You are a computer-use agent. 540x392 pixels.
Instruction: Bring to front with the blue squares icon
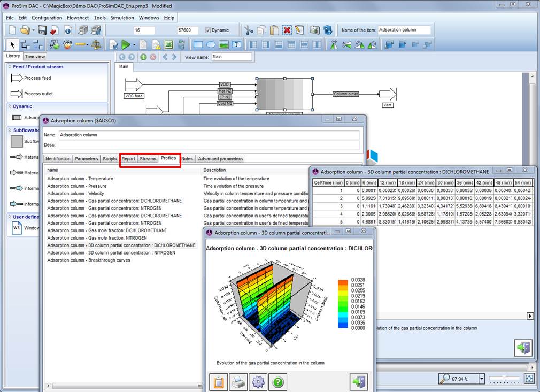click(389, 44)
